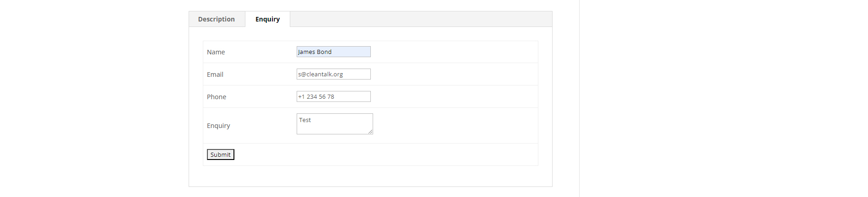
Task: Click the Email label text
Action: coord(215,75)
